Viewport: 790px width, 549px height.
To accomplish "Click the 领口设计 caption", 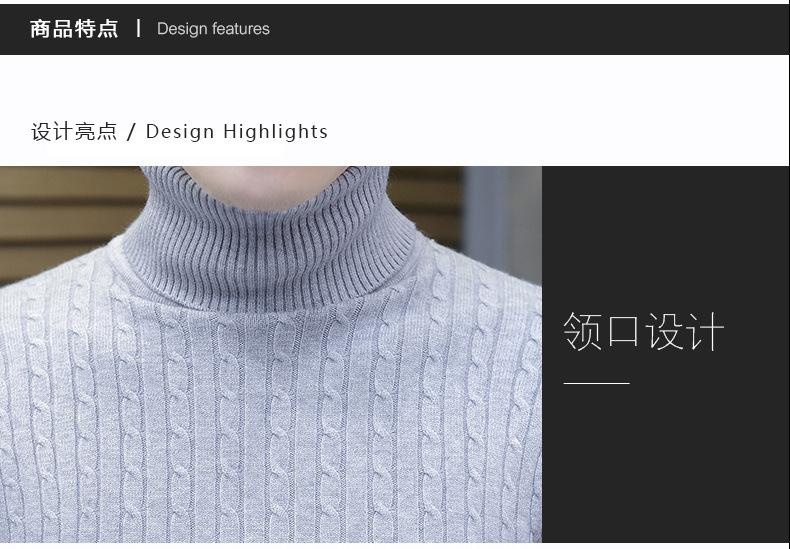I will point(643,332).
